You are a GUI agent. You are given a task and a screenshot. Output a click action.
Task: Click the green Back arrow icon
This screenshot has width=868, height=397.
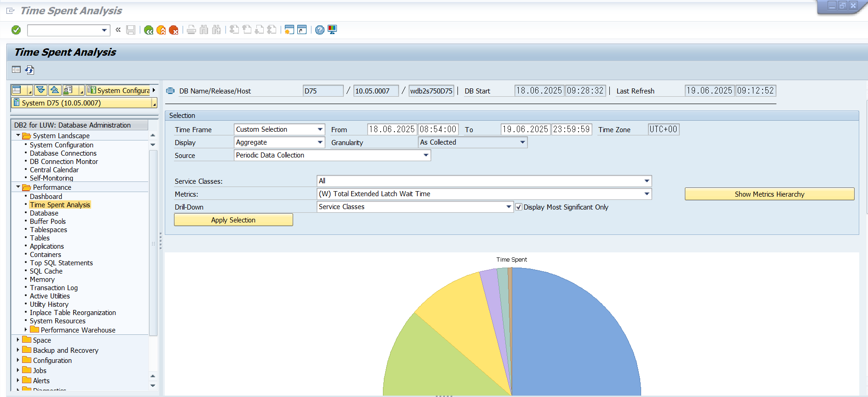pyautogui.click(x=148, y=30)
